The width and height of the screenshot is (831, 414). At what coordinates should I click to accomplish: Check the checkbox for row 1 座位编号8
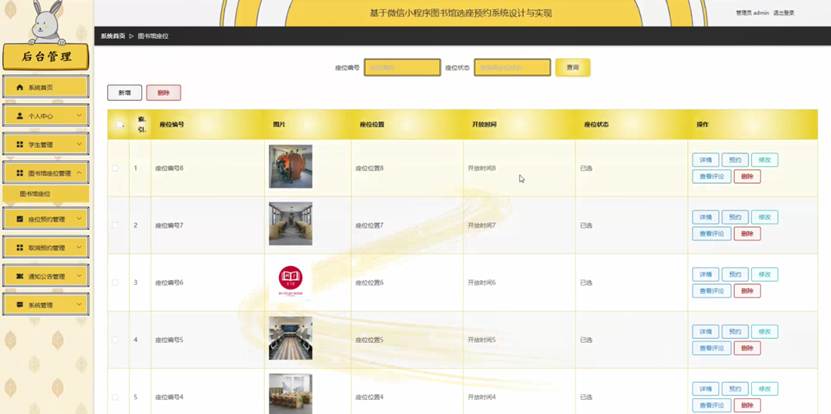click(x=116, y=169)
